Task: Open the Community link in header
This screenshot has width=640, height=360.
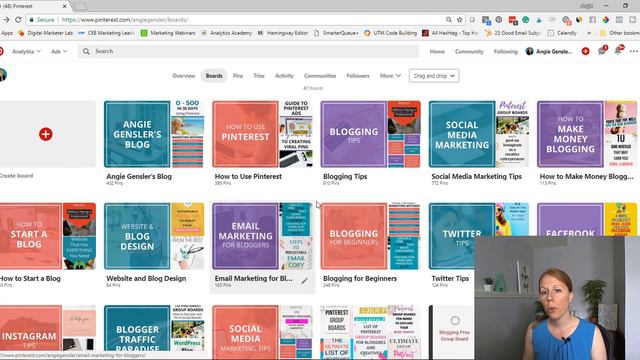Action: [469, 51]
